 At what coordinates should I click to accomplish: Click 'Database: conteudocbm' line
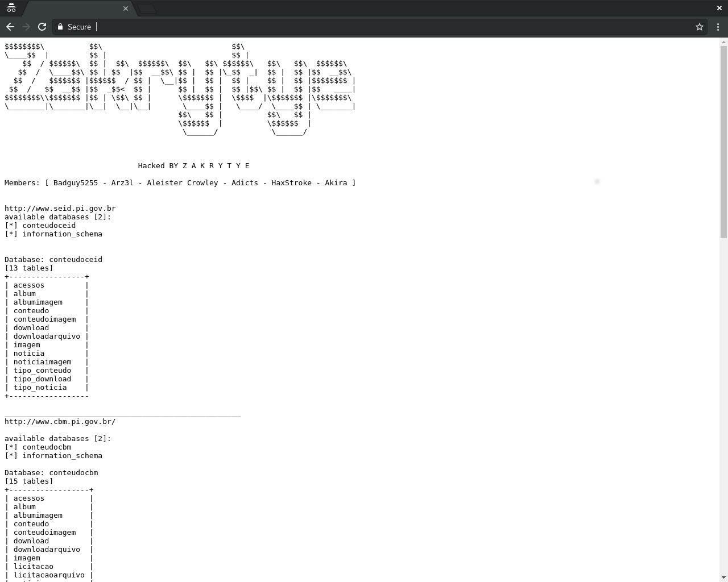tap(51, 473)
